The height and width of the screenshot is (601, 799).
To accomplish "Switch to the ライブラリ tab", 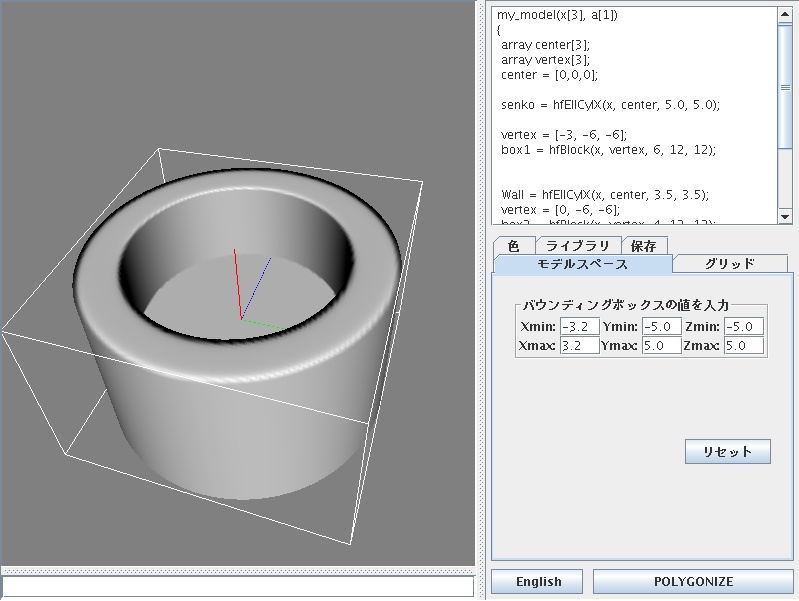I will coord(578,246).
